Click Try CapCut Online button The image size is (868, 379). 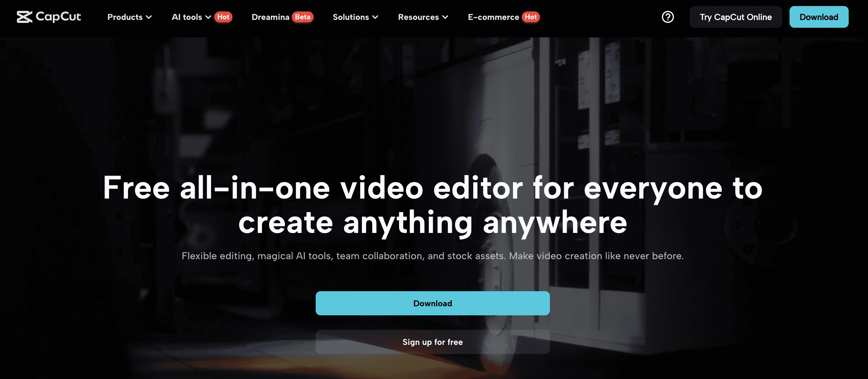coord(736,17)
